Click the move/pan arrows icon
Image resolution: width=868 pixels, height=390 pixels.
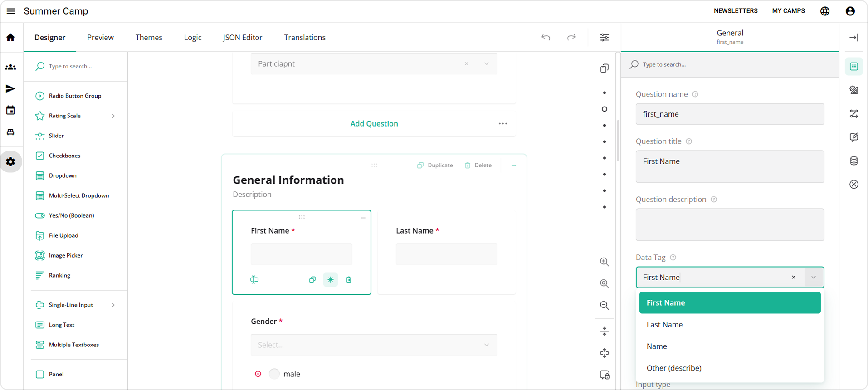605,353
